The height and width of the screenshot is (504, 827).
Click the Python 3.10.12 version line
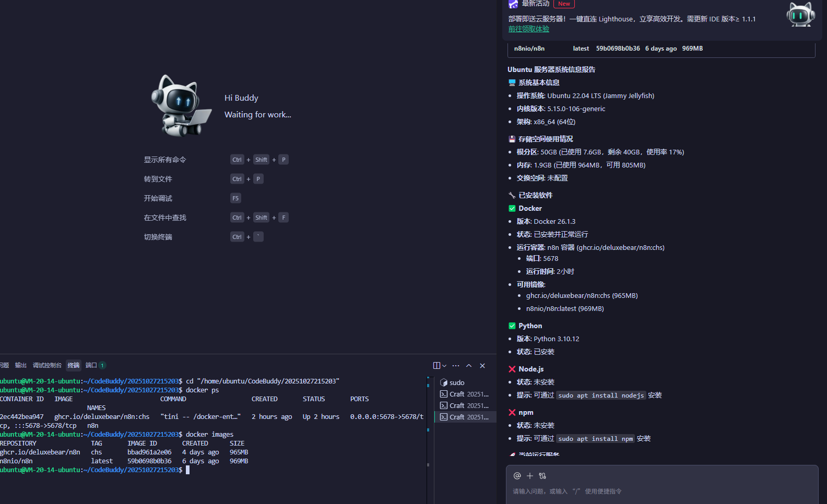[x=548, y=339]
